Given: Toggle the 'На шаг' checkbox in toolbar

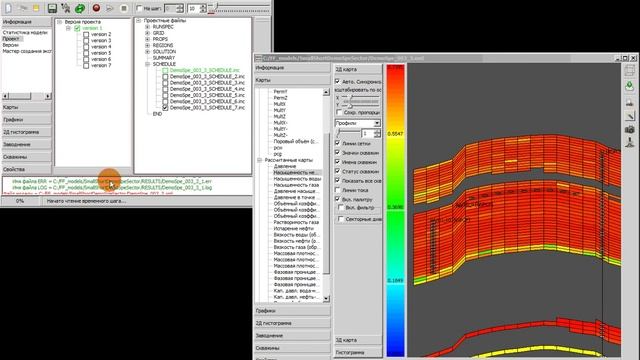Looking at the screenshot, I should [139, 8].
